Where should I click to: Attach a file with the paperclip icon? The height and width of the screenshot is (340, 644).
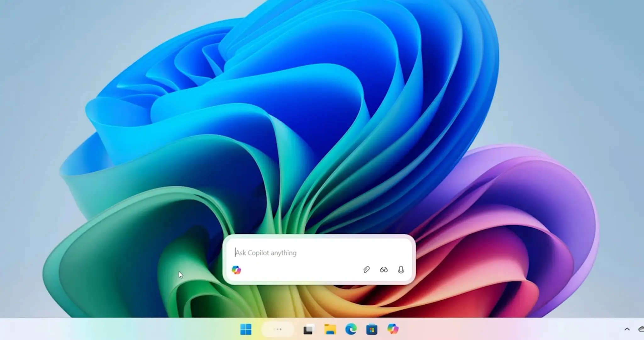click(366, 270)
